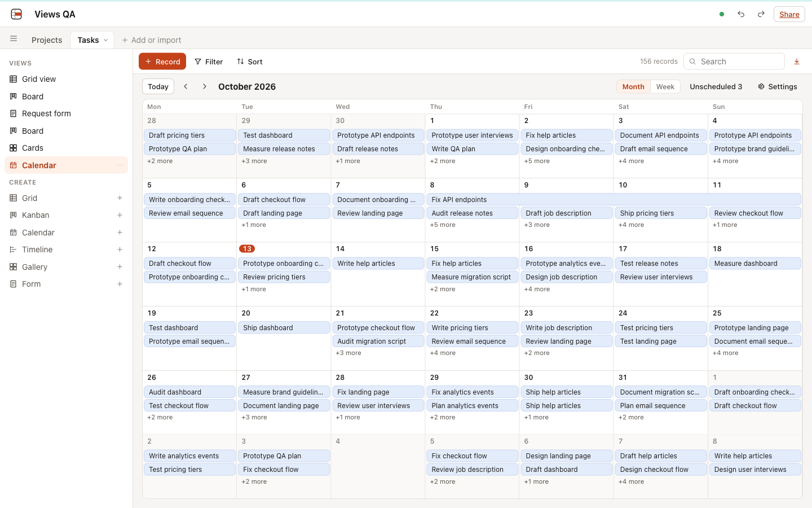Click into the Search field
This screenshot has height=508, width=812.
(734, 62)
